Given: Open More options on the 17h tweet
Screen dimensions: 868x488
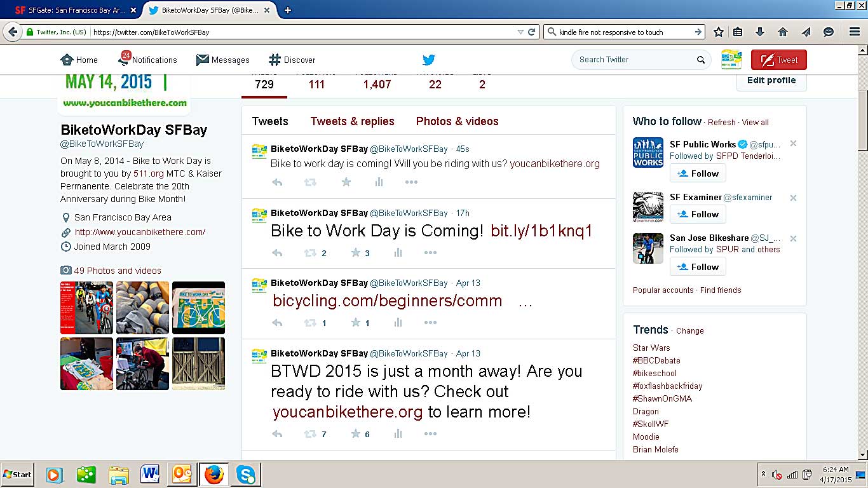Looking at the screenshot, I should point(430,253).
